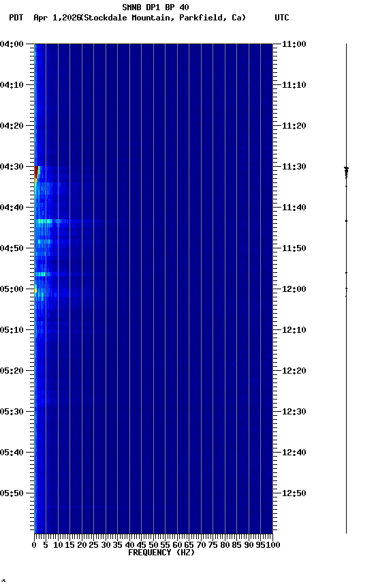Image resolution: width=376 pixels, height=588 pixels.
Task: Click the 12:00 UTC time label
Action: click(294, 289)
